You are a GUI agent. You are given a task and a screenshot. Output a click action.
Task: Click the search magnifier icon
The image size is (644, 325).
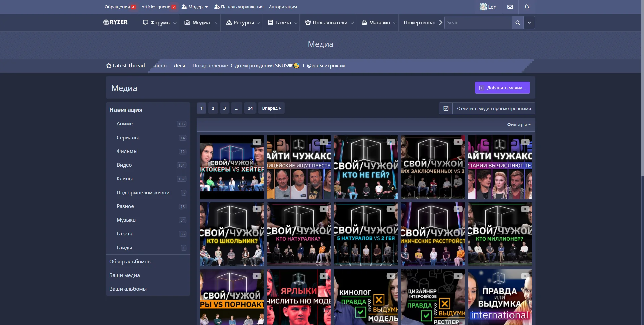coord(518,23)
